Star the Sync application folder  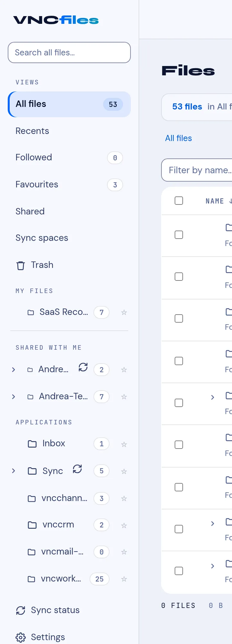tap(124, 471)
